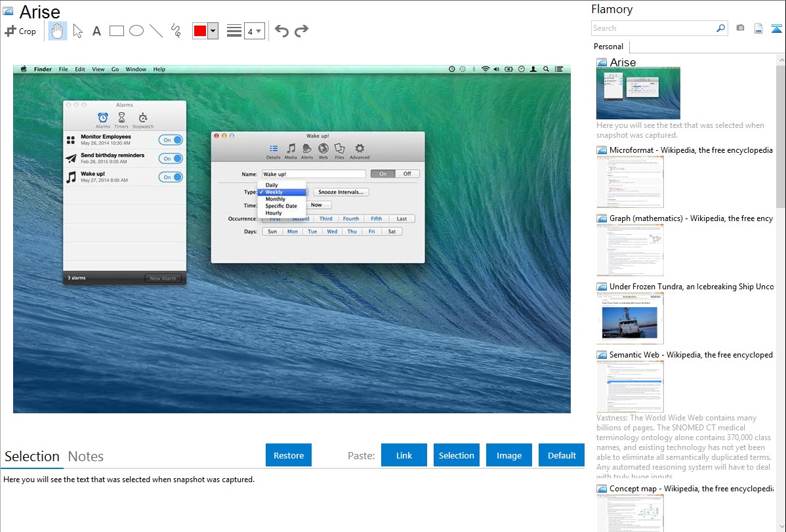The height and width of the screenshot is (532, 786).
Task: Switch to the Notes tab
Action: coord(86,457)
